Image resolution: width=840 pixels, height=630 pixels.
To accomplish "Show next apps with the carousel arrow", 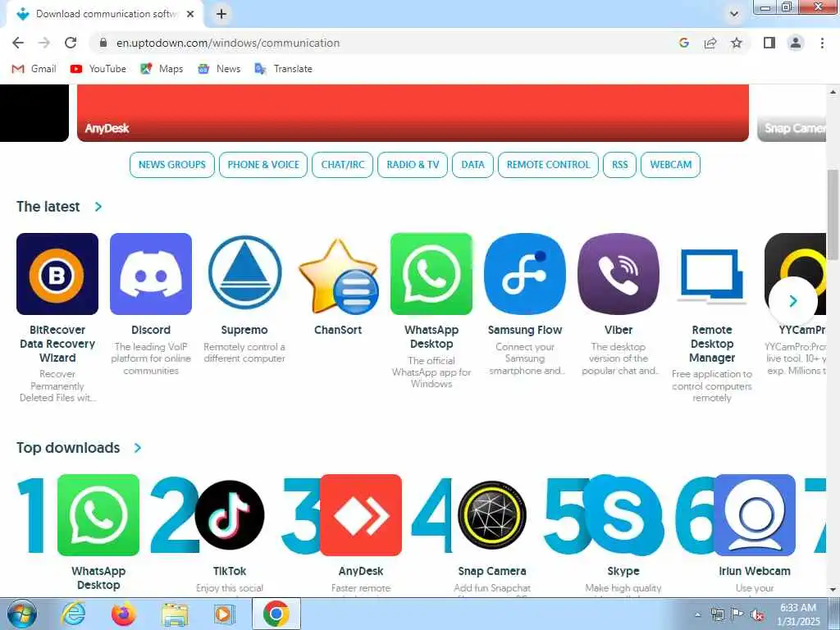I will point(793,301).
